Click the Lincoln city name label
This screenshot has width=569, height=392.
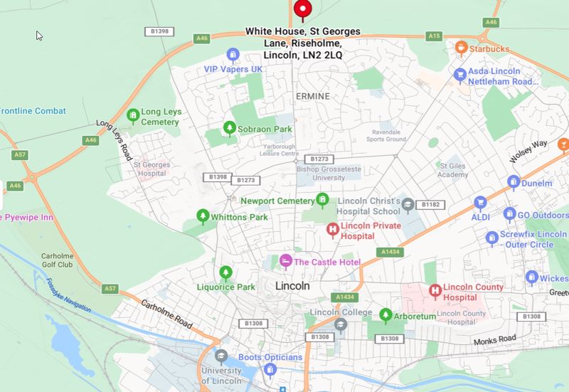(292, 286)
